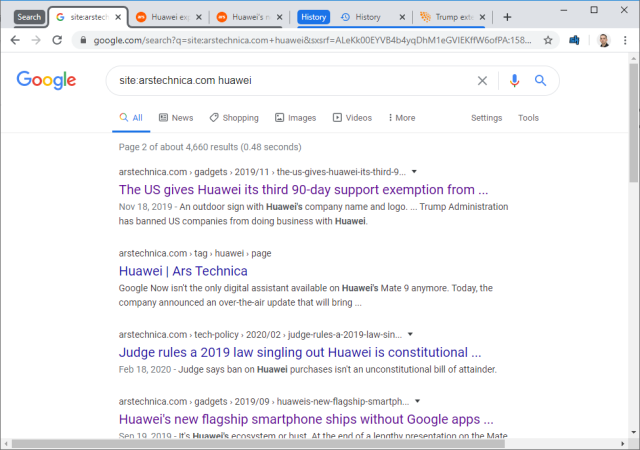This screenshot has width=640, height=450.
Task: Click the scrollbar down arrow
Action: click(633, 432)
